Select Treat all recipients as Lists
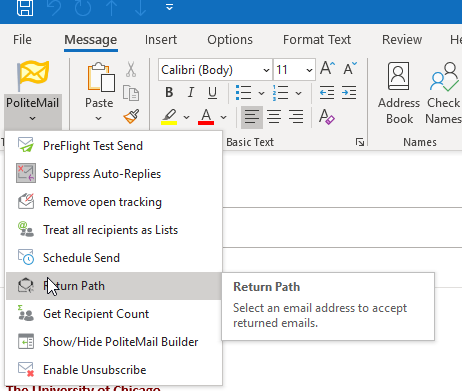This screenshot has width=462, height=391. pos(114,230)
